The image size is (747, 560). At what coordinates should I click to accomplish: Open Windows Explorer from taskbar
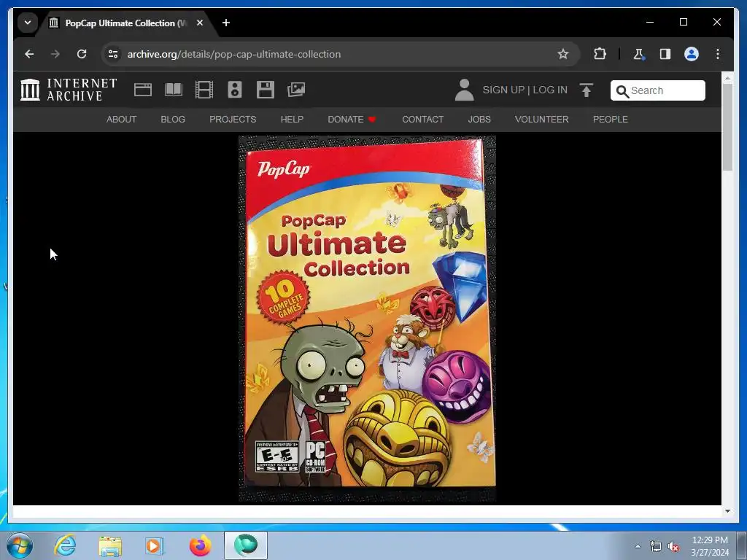110,545
